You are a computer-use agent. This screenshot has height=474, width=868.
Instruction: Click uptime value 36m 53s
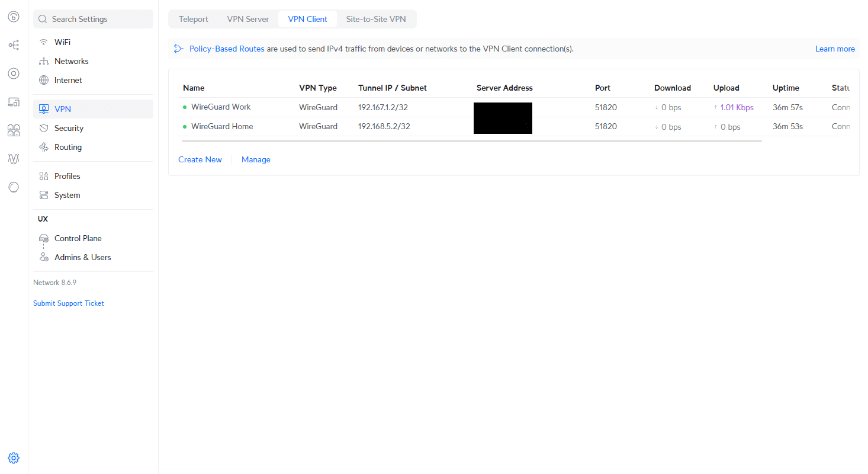point(787,126)
